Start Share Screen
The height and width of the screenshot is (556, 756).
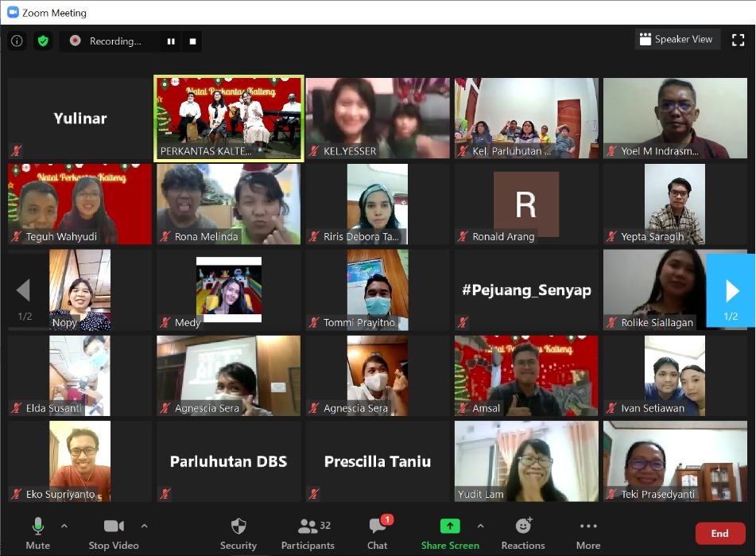coord(450,533)
